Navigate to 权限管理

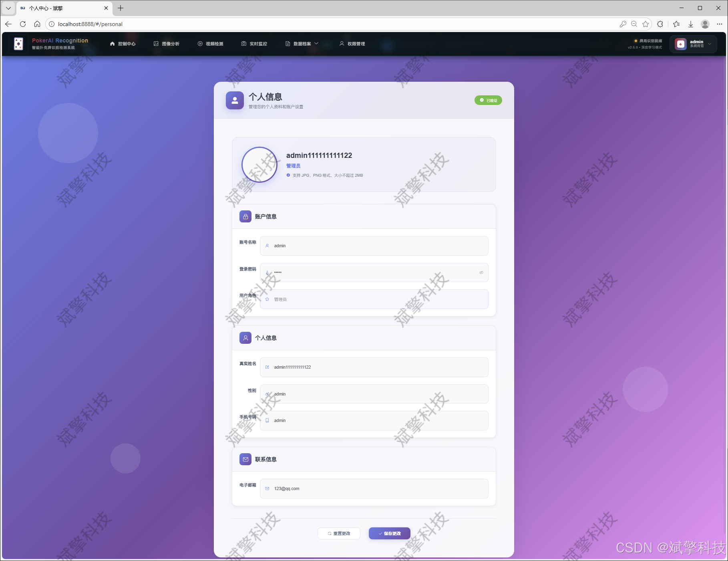pyautogui.click(x=352, y=44)
